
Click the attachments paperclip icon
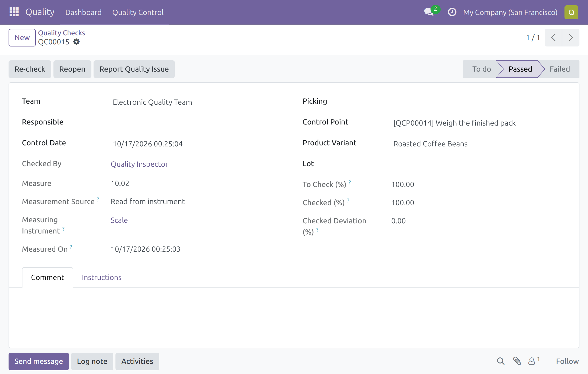(517, 361)
